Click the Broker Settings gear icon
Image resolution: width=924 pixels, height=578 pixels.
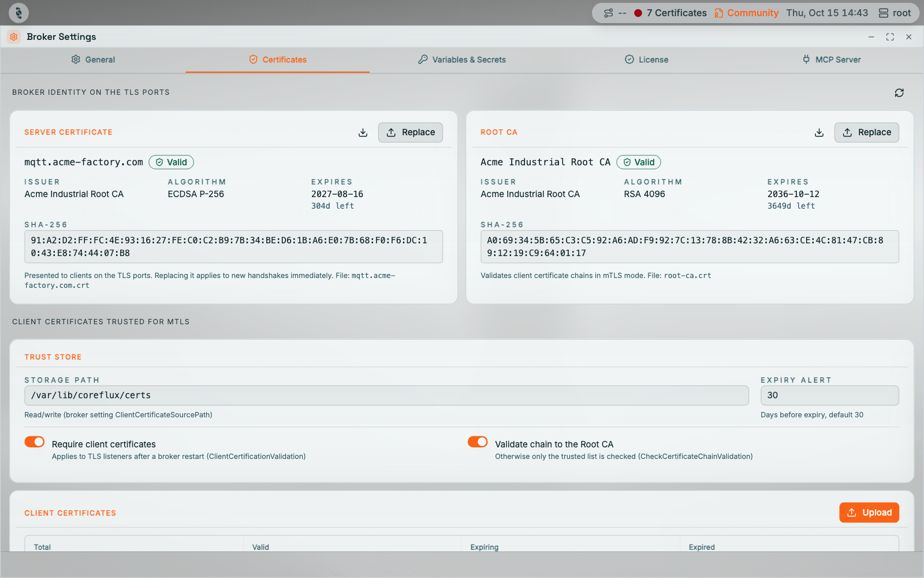[x=14, y=36]
